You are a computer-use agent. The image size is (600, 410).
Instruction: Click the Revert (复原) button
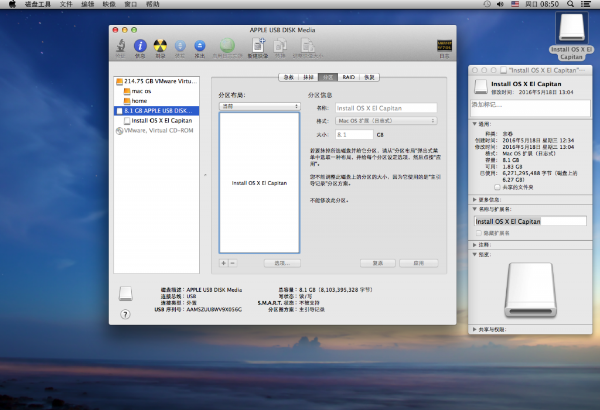(x=378, y=263)
